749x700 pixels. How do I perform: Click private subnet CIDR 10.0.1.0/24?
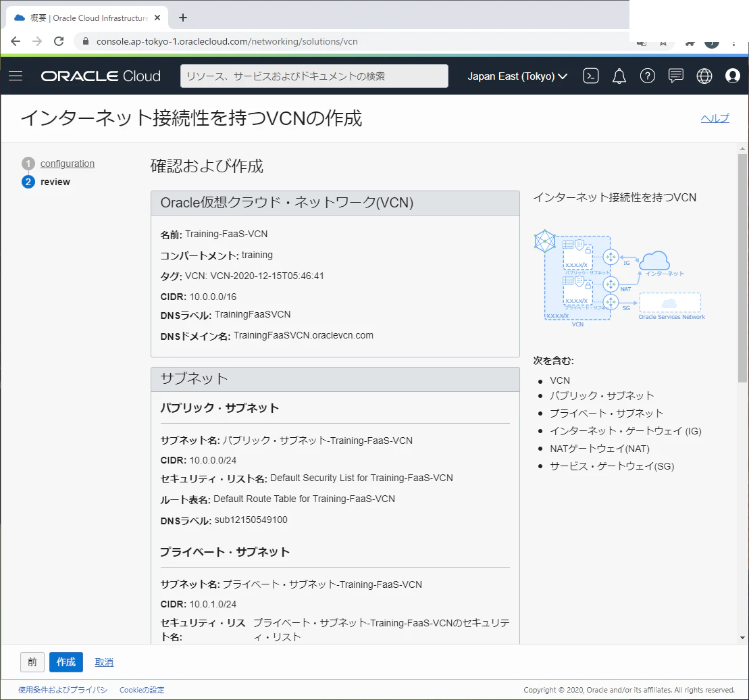pos(213,604)
